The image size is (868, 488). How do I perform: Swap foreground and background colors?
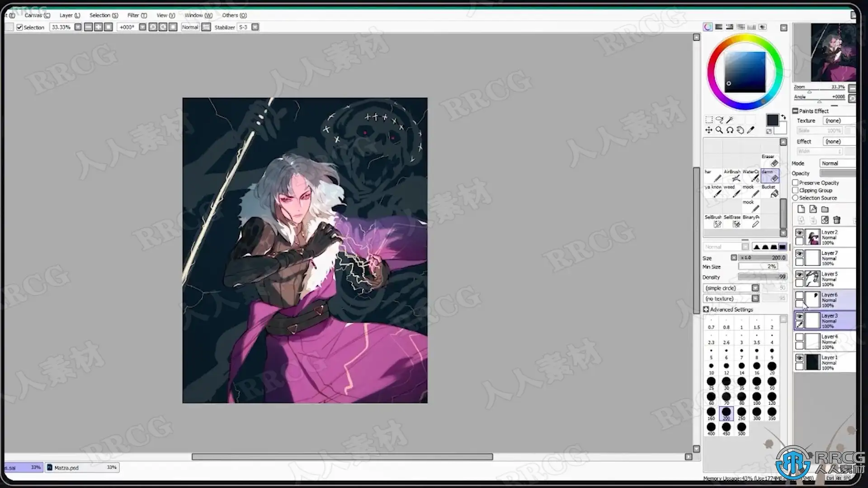(783, 117)
